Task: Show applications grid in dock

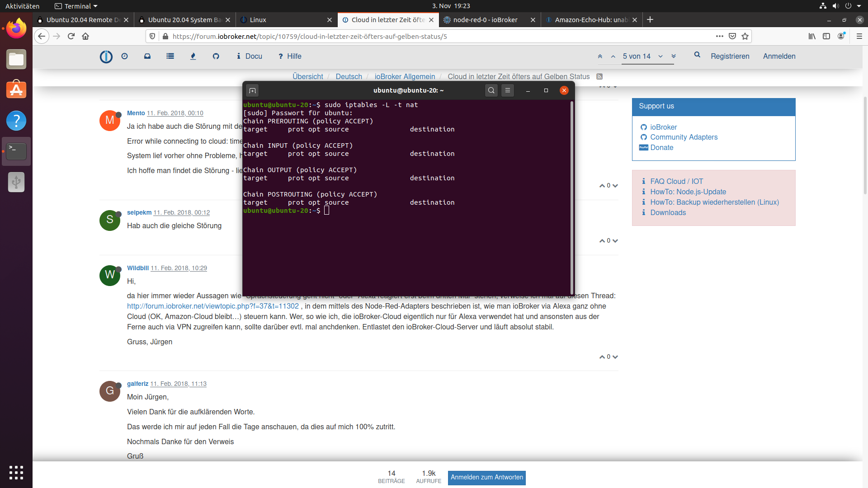Action: [x=16, y=472]
